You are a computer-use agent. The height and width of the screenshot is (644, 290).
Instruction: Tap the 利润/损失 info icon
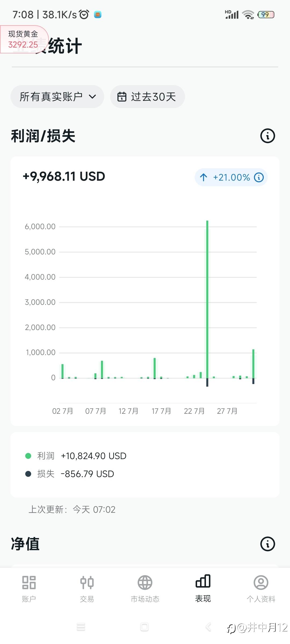(267, 136)
